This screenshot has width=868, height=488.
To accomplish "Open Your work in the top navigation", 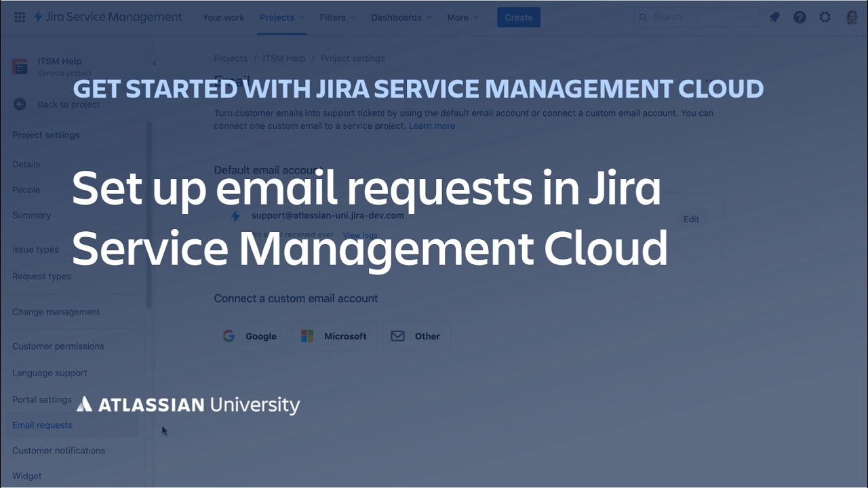I will pyautogui.click(x=223, y=17).
